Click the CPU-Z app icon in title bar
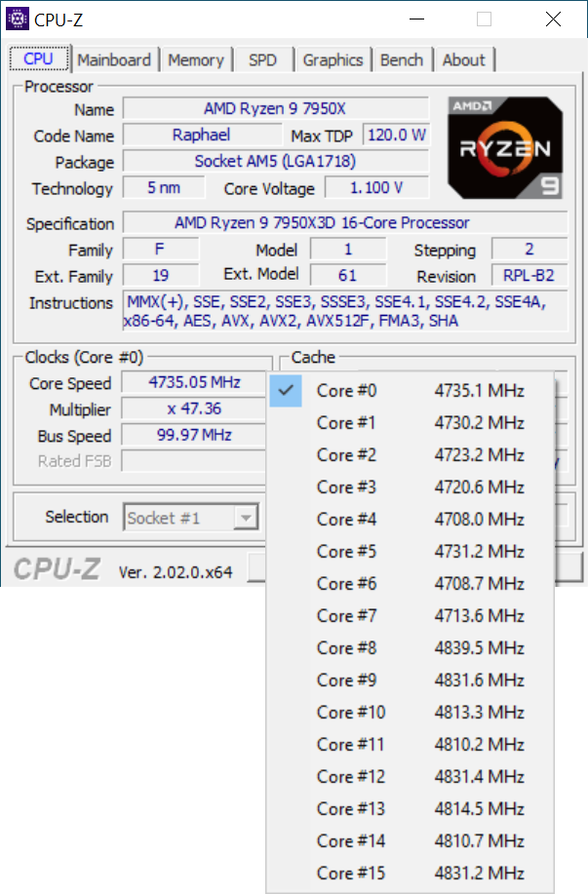588x894 pixels. (18, 19)
